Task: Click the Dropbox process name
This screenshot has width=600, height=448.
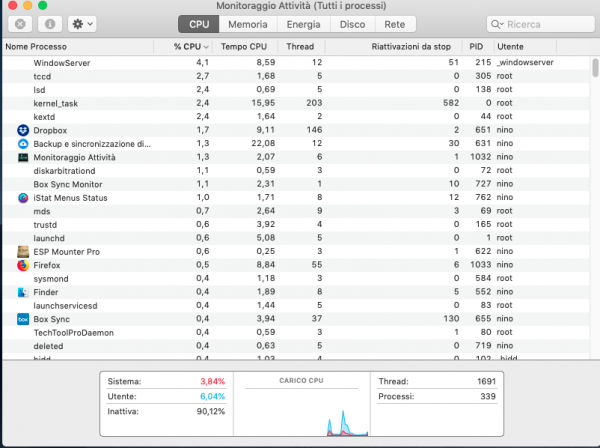Action: click(x=50, y=130)
